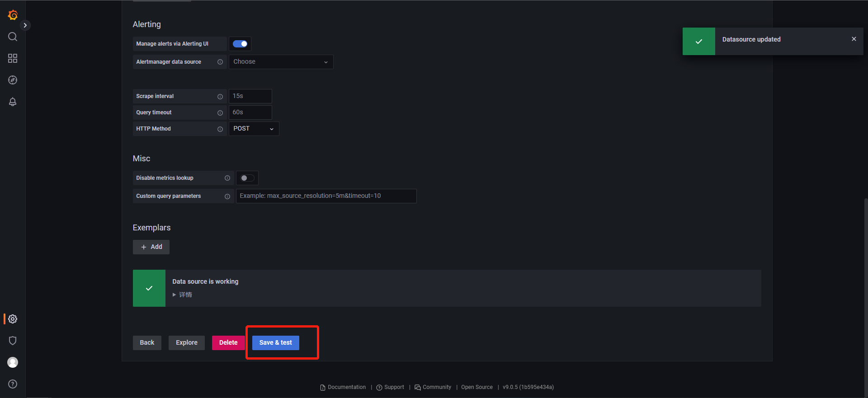Open the Help question mark icon
The width and height of the screenshot is (868, 398).
pyautogui.click(x=13, y=384)
